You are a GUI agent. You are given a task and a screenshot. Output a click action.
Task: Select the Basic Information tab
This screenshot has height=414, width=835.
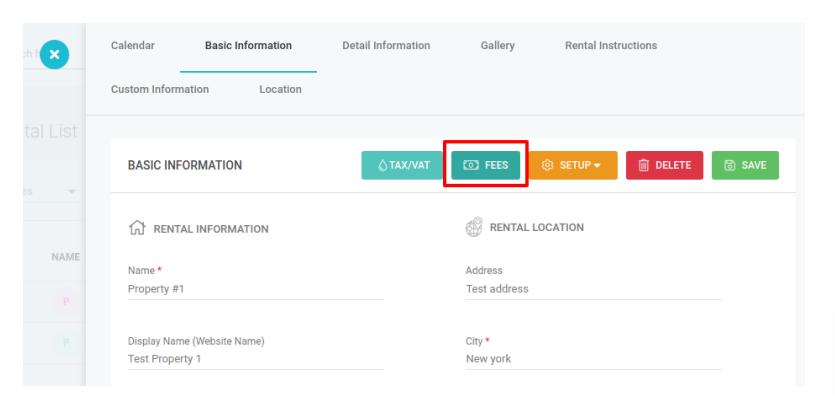coord(248,45)
